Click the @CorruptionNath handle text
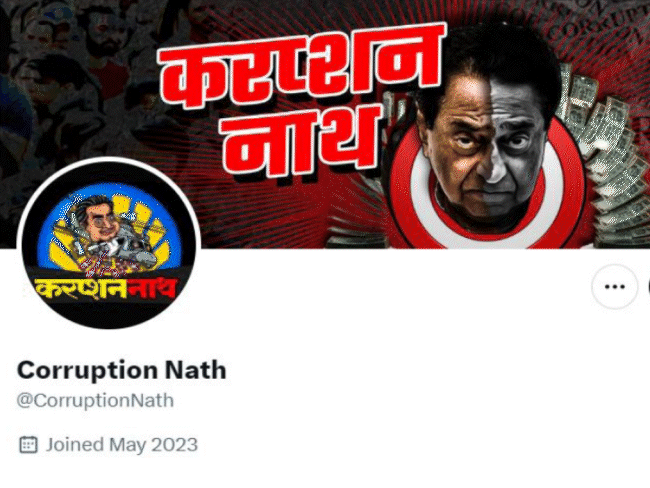The width and height of the screenshot is (650, 488). pos(95,401)
